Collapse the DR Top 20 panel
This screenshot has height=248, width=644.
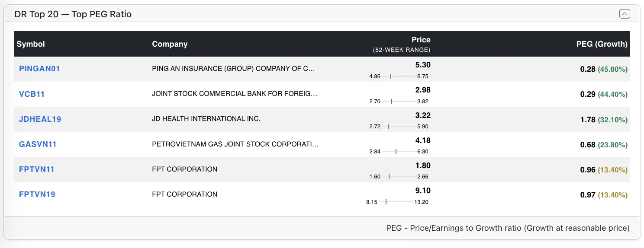[625, 14]
